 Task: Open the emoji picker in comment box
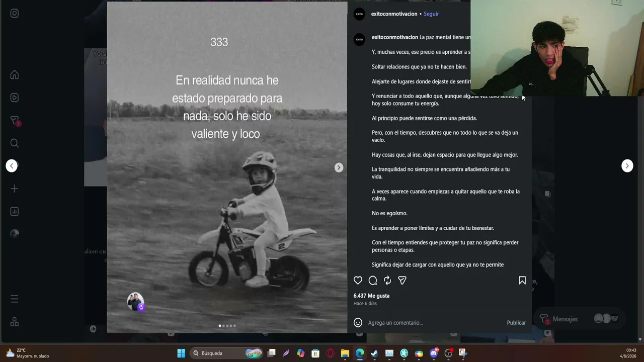pos(358,323)
